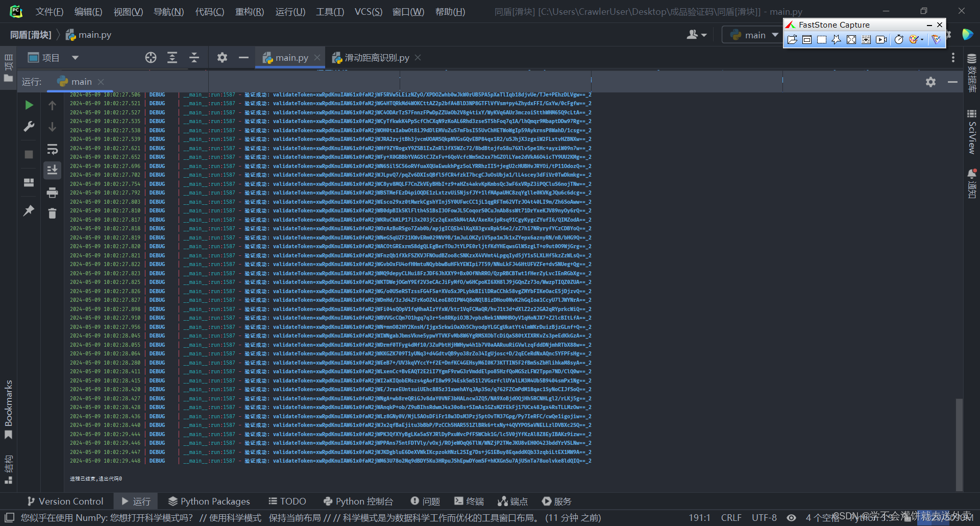The width and height of the screenshot is (980, 526).
Task: FastStone: toggle delay timer icon
Action: (x=899, y=39)
